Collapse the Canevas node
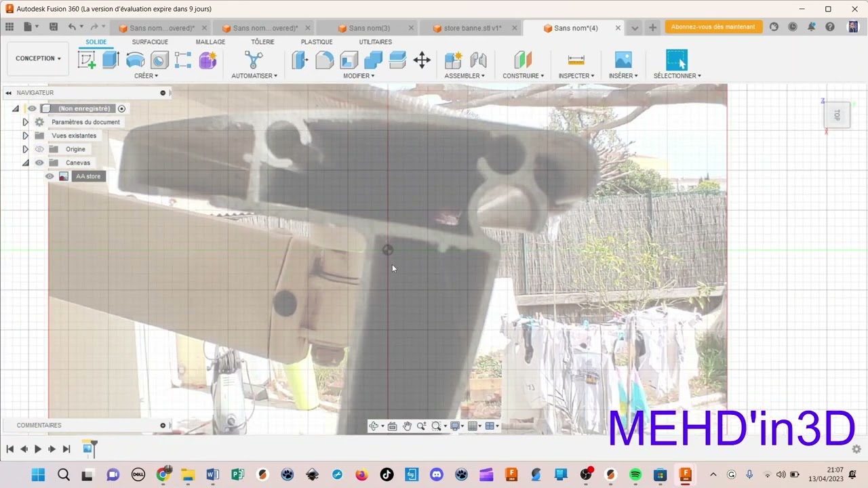This screenshot has height=488, width=868. [25, 163]
